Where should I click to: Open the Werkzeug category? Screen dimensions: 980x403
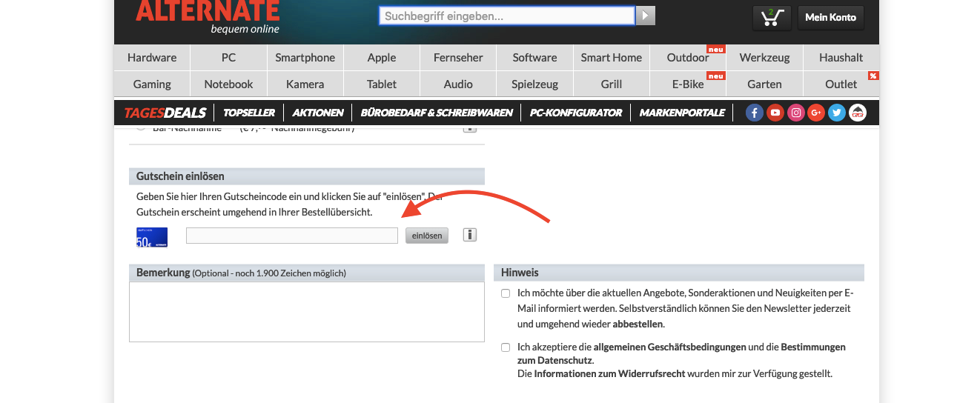click(764, 57)
